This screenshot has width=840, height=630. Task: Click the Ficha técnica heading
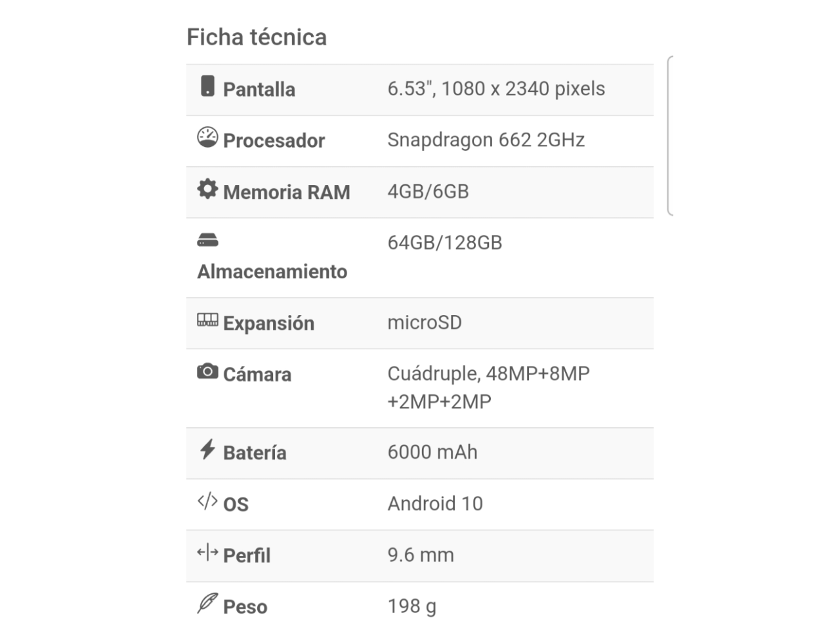pyautogui.click(x=257, y=37)
